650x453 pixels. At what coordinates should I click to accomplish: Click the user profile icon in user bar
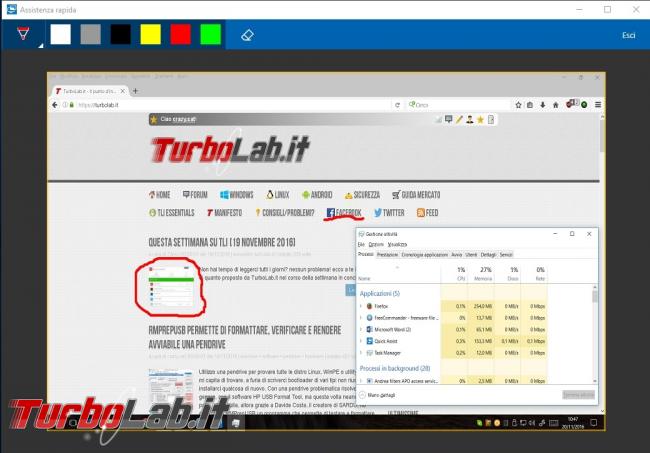point(469,120)
